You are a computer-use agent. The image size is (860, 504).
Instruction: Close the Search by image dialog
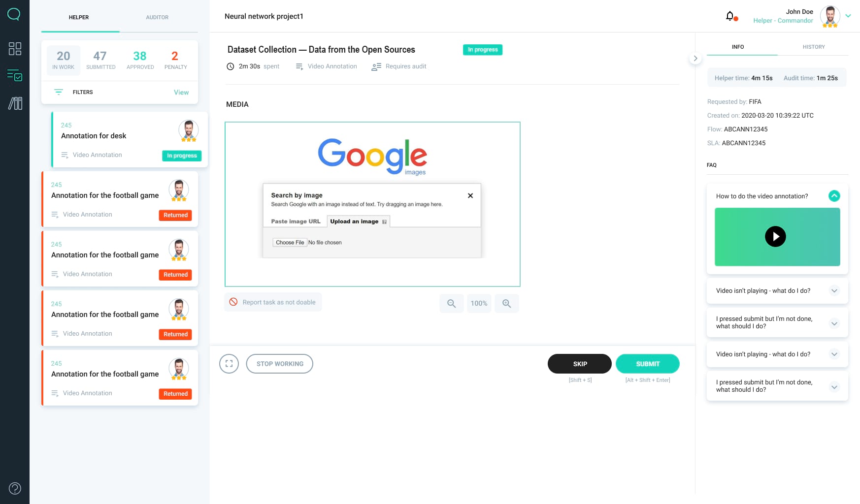point(470,195)
